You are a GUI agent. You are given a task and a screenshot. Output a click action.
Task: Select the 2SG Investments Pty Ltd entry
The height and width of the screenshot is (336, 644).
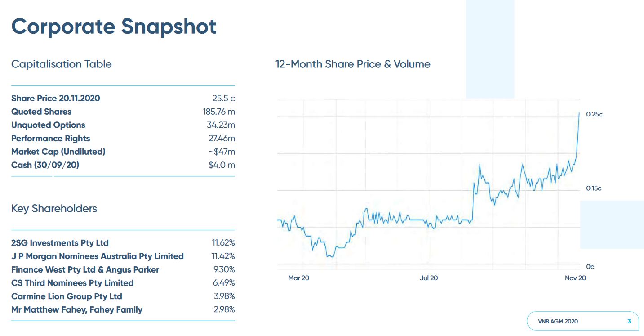tap(60, 243)
